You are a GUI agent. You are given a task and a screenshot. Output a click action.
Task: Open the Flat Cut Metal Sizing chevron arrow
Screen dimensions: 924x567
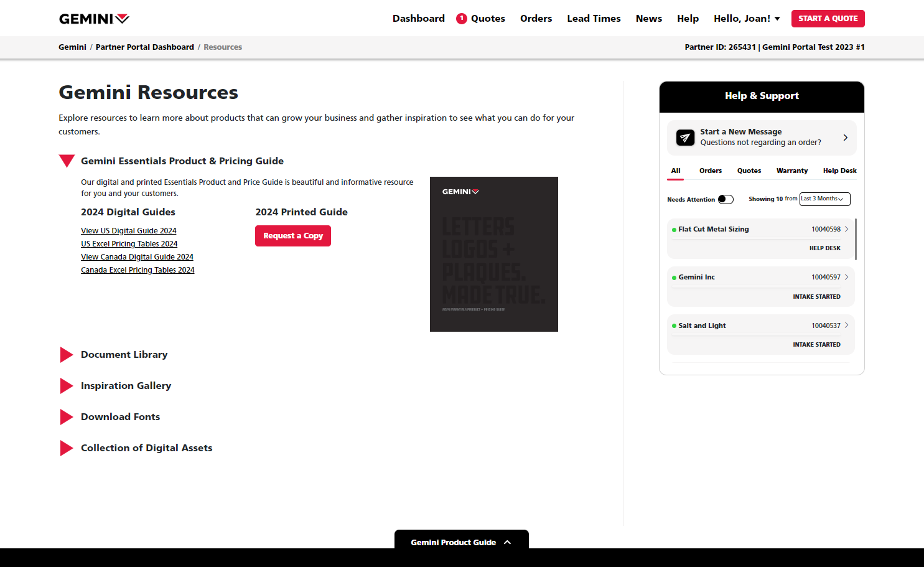coord(846,229)
